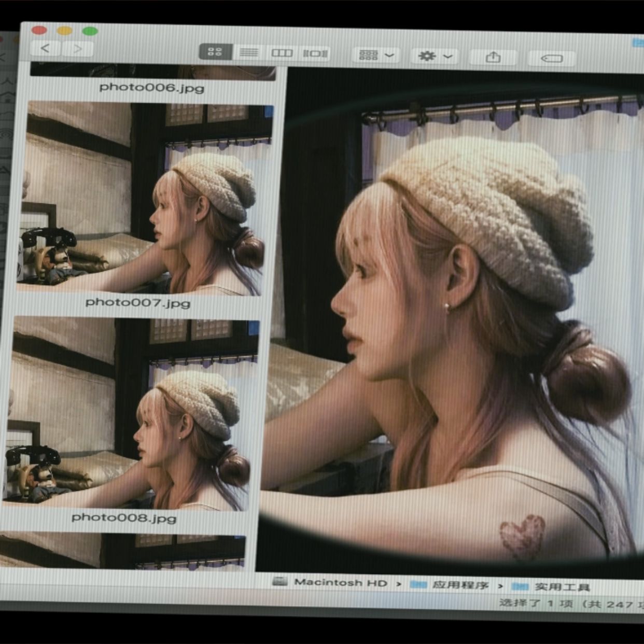Close the Finder window with red button
The height and width of the screenshot is (644, 644).
coord(39,30)
